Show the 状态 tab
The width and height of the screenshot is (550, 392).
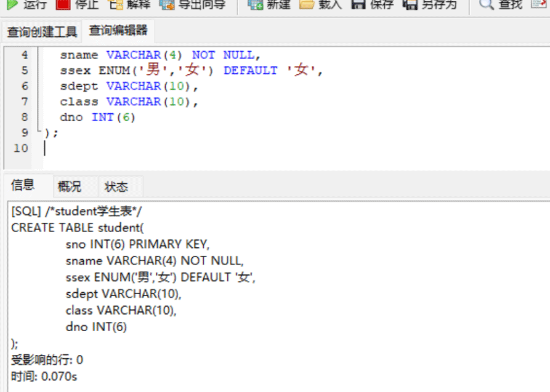[116, 186]
